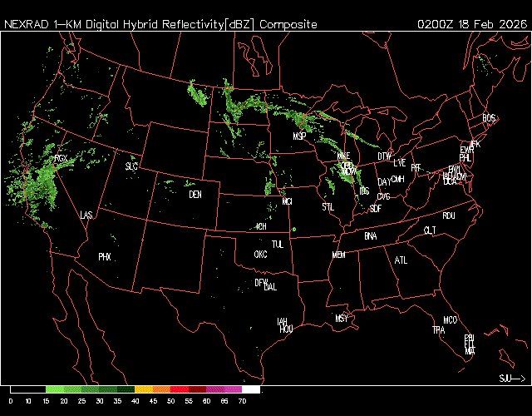Click the PHX station marker

click(x=105, y=257)
